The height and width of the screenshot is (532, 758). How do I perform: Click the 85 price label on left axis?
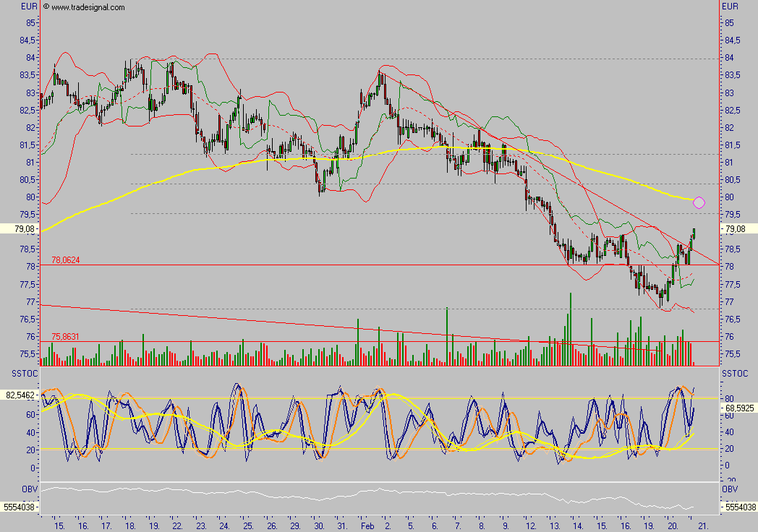tap(31, 22)
